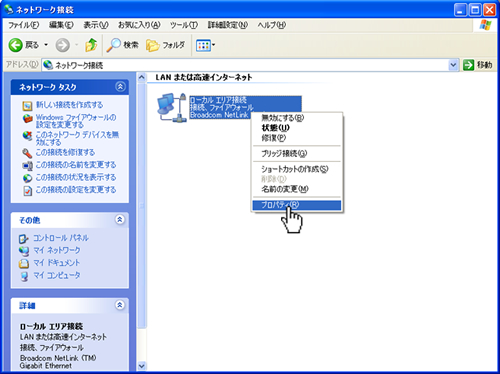Open マイ ネットワーク link
500x374 pixels.
click(x=57, y=250)
